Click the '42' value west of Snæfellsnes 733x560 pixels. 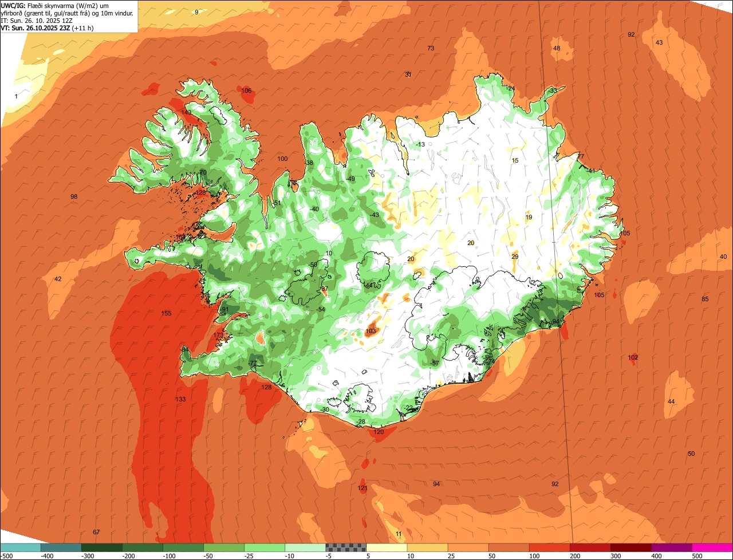58,279
